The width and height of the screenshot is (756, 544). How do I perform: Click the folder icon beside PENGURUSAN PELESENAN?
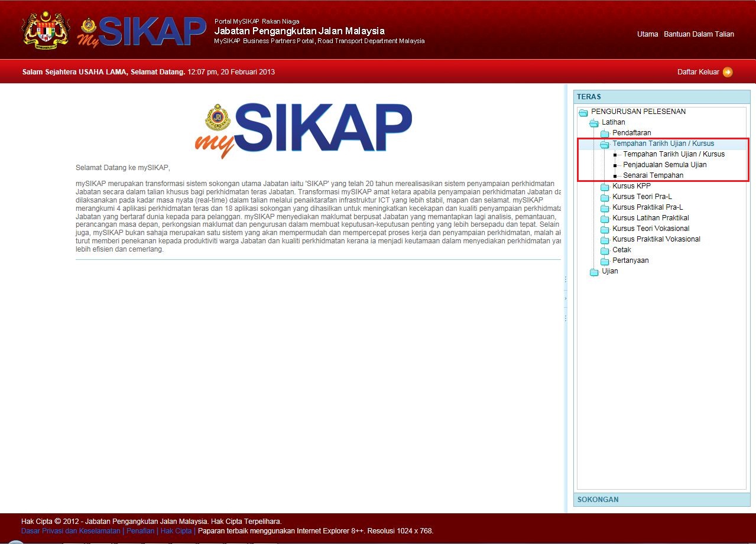583,112
